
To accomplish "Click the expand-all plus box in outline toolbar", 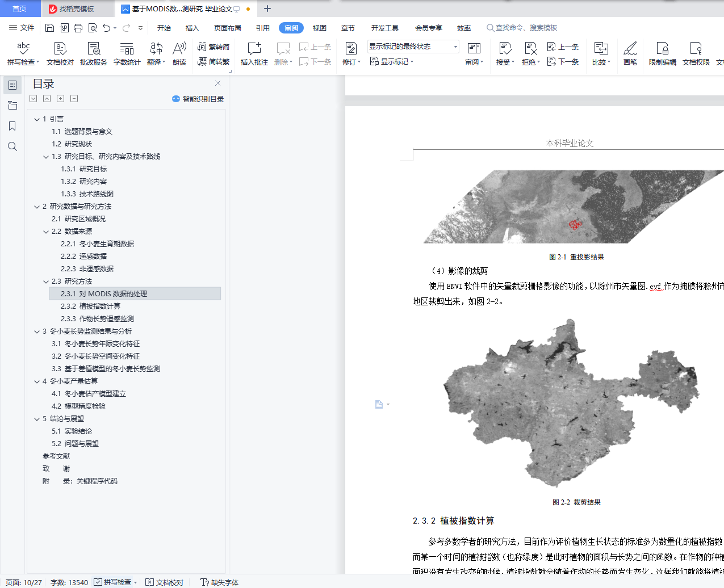I will 60,99.
